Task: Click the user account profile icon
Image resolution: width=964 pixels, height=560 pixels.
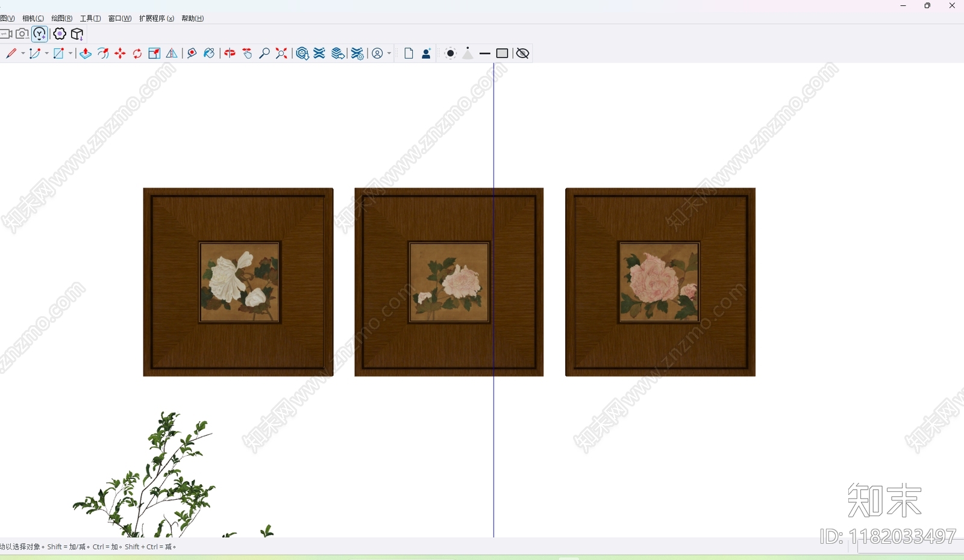Action: (x=377, y=54)
